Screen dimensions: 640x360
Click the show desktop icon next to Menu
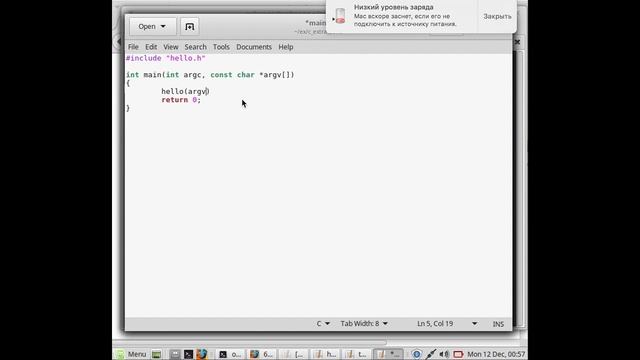coord(156,354)
